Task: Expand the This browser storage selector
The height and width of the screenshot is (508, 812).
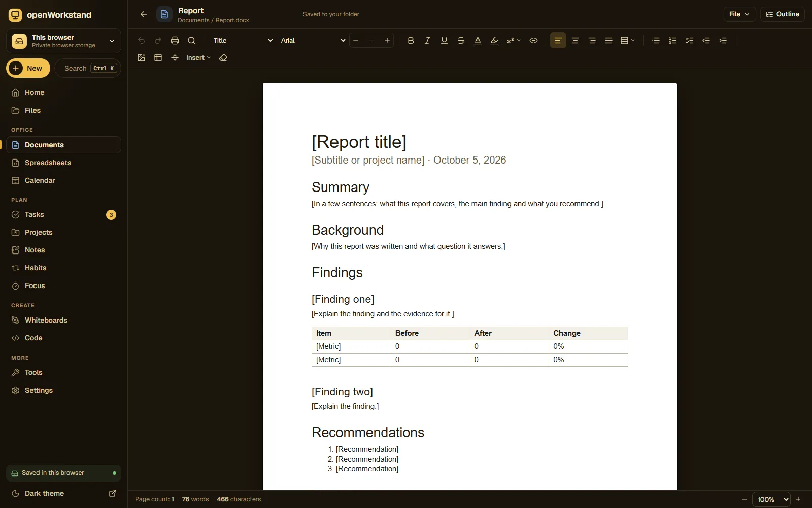Action: (63, 41)
